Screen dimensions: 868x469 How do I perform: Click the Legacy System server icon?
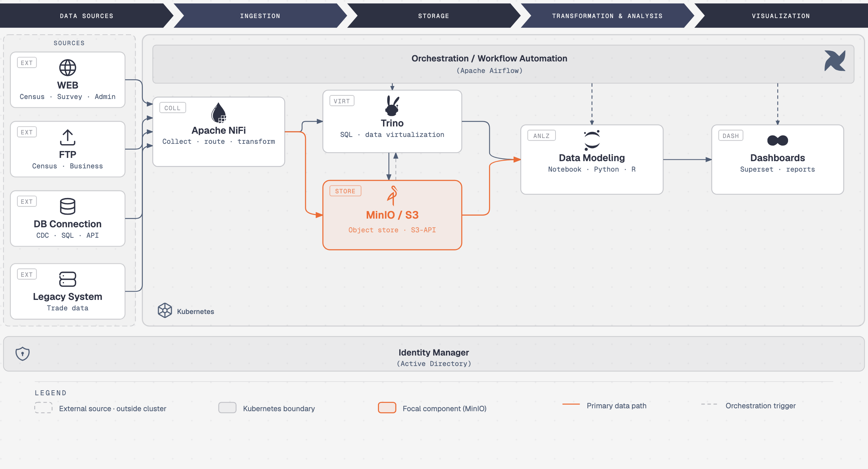click(x=68, y=279)
